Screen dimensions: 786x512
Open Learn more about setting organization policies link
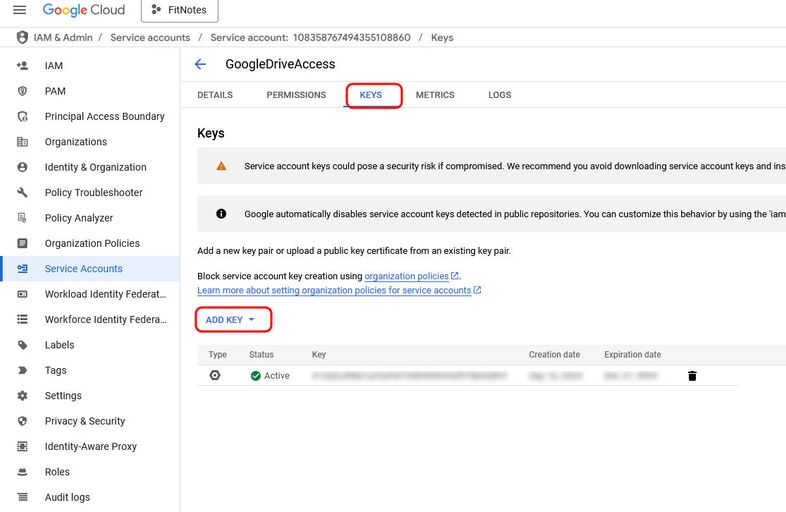[x=334, y=290]
